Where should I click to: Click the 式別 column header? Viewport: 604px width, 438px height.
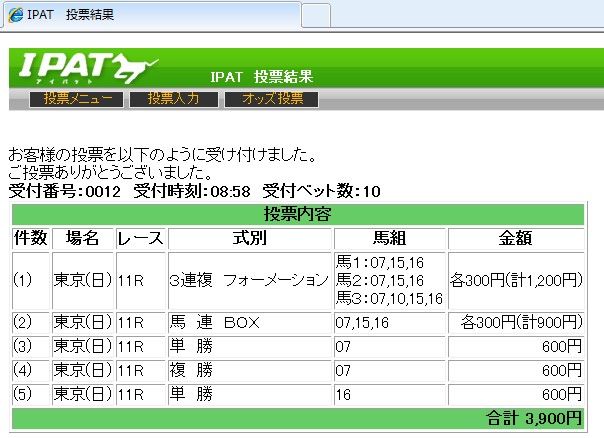coord(250,238)
